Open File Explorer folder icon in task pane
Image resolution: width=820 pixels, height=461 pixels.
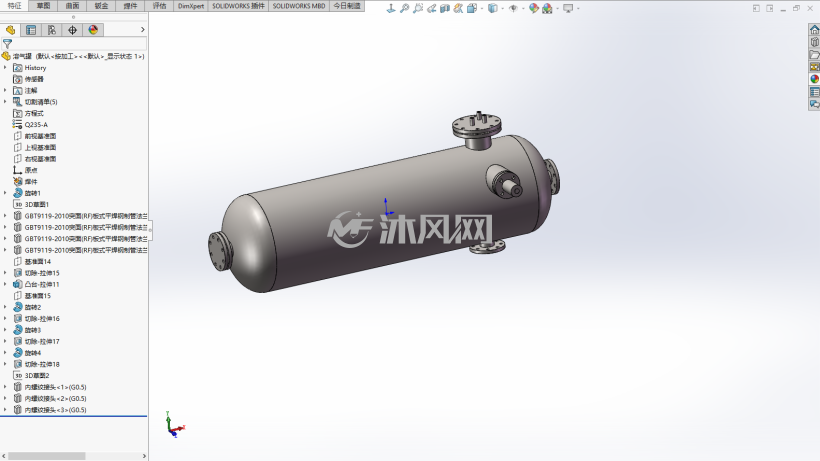814,55
